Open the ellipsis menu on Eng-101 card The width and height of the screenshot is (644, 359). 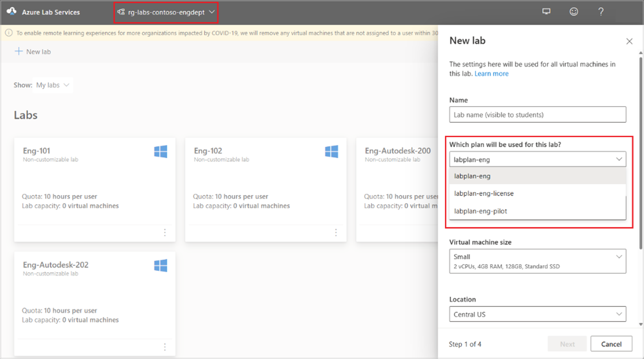point(165,232)
